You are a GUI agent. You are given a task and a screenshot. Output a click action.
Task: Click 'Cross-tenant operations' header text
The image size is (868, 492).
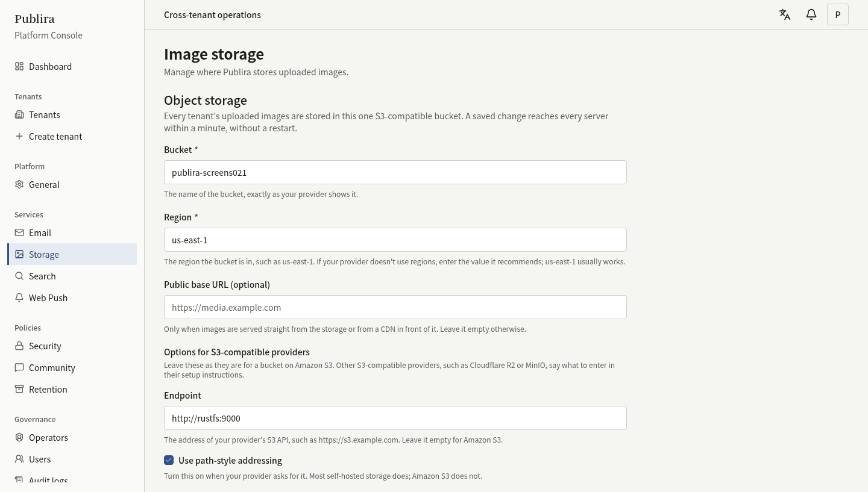[212, 14]
